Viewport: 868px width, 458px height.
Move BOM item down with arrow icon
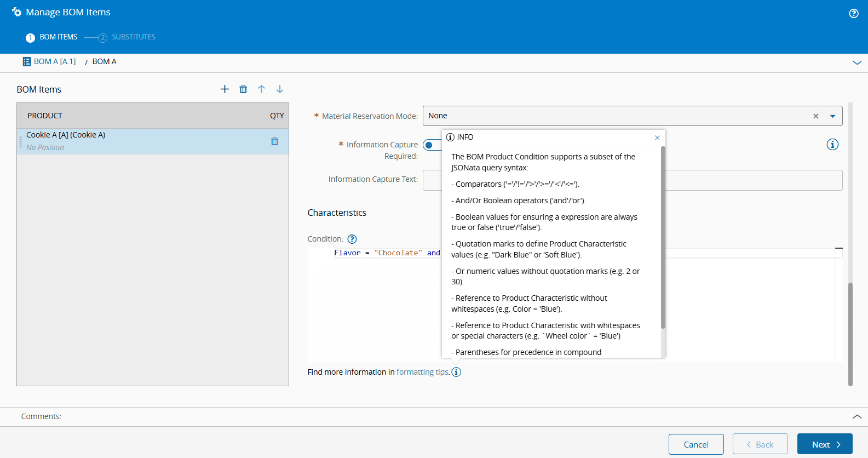pyautogui.click(x=280, y=89)
